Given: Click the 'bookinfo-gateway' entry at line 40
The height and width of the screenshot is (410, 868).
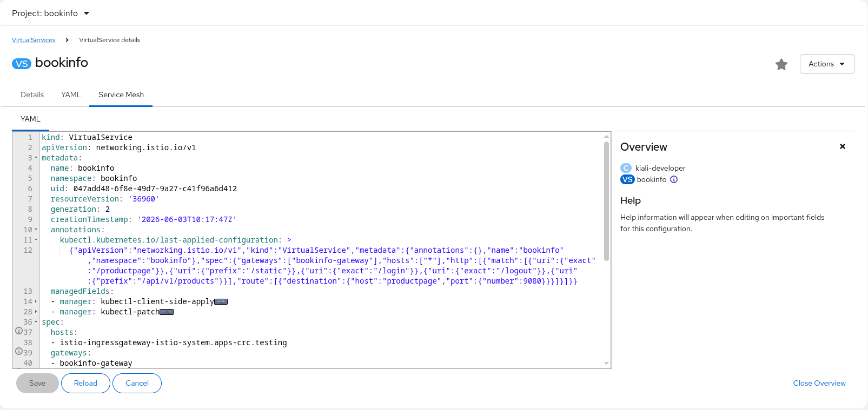Looking at the screenshot, I should pyautogui.click(x=96, y=363).
